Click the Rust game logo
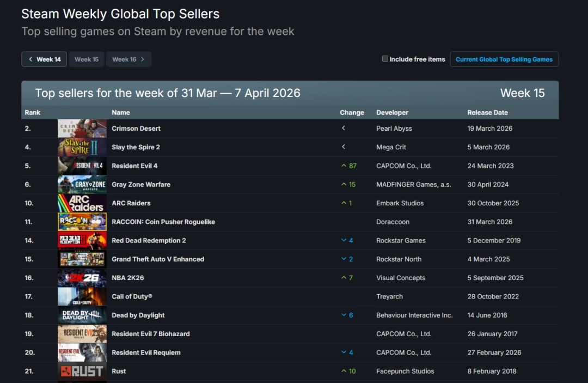588x383 pixels. [x=82, y=372]
